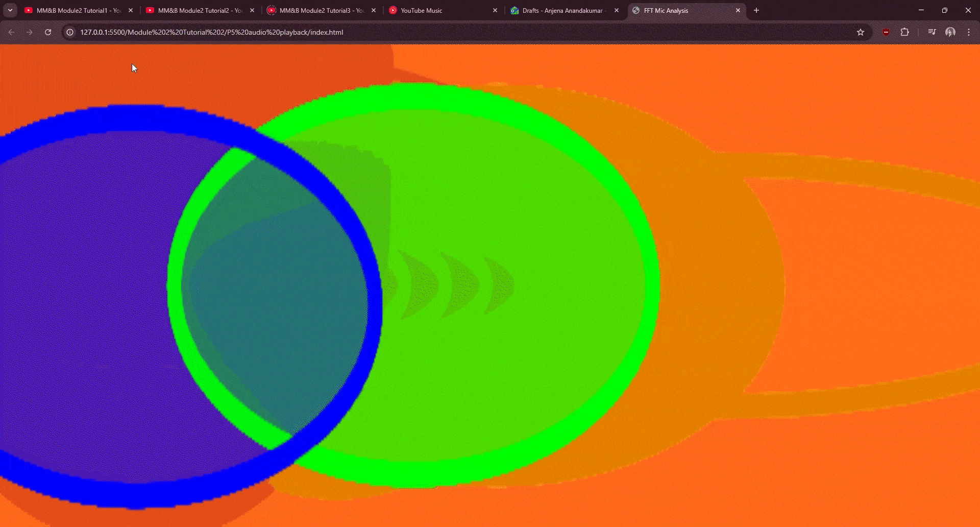Click the YouTube Music favicon on its tab
Screen dimensions: 980x527
[x=394, y=10]
